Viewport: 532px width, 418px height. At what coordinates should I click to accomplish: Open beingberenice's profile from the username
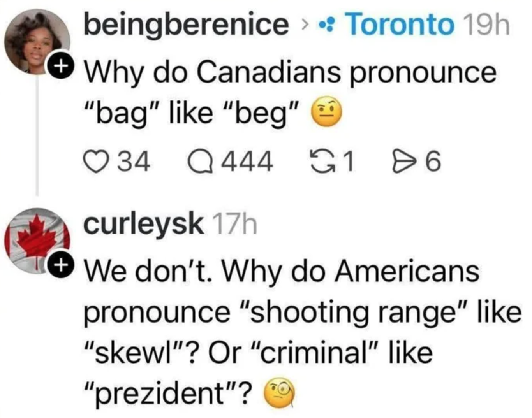click(x=186, y=24)
